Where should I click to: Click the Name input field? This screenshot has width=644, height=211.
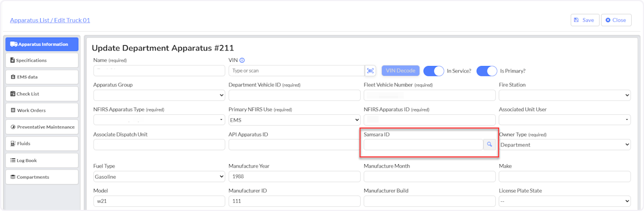tap(159, 71)
